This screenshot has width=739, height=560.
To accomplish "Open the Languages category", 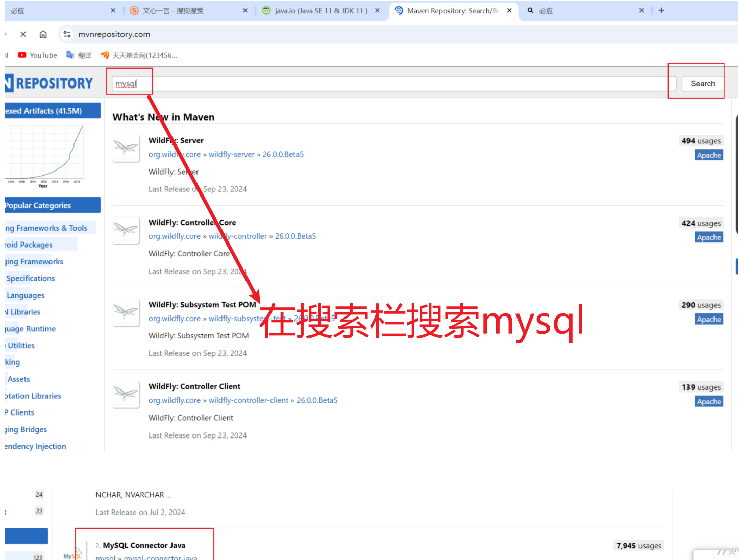I will tap(26, 295).
